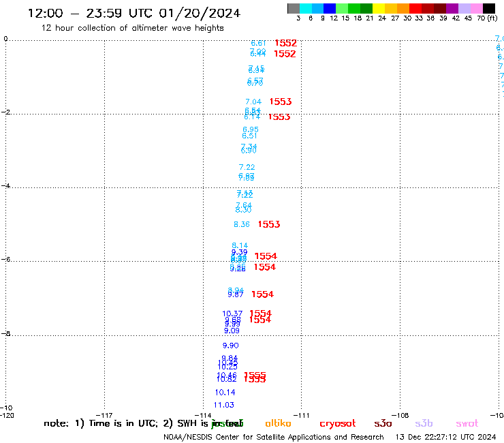
Task: Click the wave height value 7.04
Action: [253, 102]
